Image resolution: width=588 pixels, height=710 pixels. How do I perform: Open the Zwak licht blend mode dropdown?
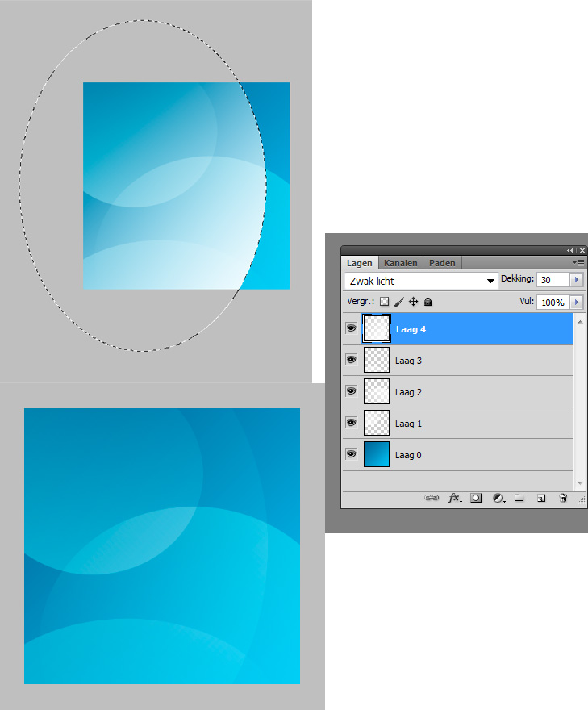(421, 282)
